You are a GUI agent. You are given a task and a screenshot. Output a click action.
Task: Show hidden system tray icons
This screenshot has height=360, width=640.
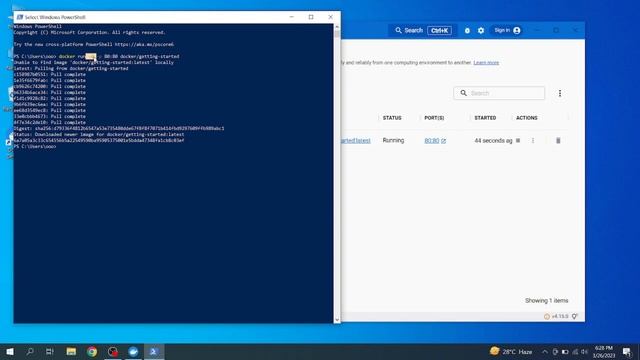(544, 351)
